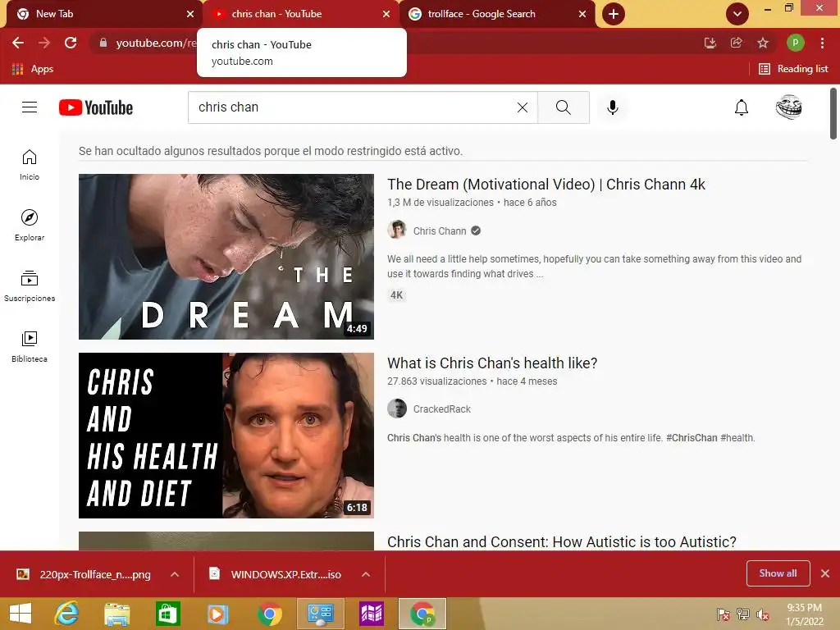
Task: Click the #ChrisChan hashtag
Action: pos(691,438)
